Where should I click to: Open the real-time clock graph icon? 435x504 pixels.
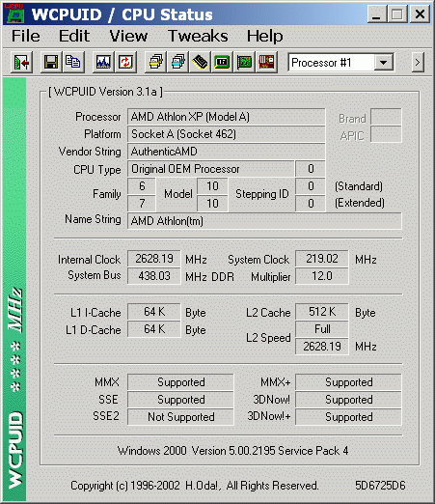click(103, 62)
